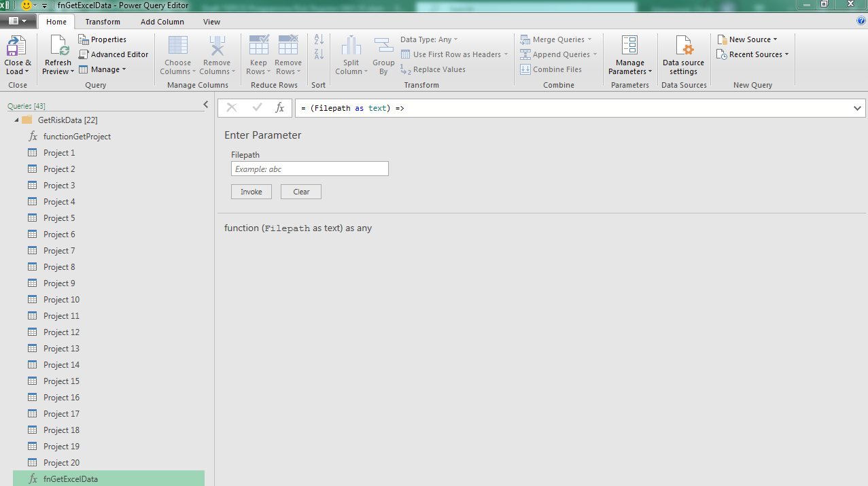Click Replace Values
Viewport: 868px width, 486px height.
click(x=432, y=69)
